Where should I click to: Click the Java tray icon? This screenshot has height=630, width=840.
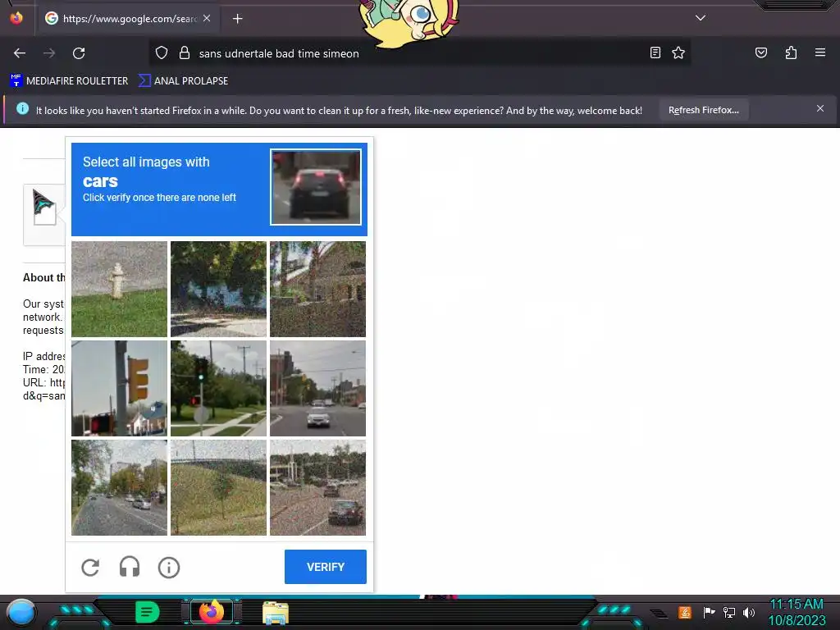[x=685, y=612]
